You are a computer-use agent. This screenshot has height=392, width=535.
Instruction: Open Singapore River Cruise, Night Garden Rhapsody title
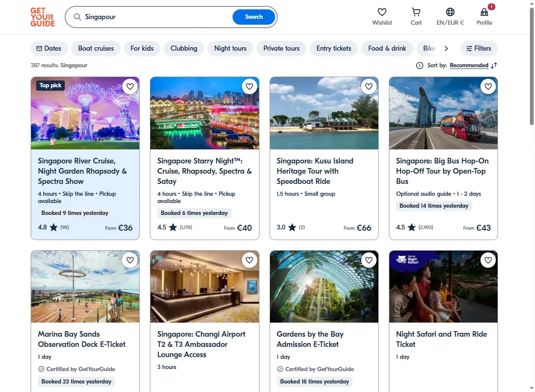tap(82, 171)
